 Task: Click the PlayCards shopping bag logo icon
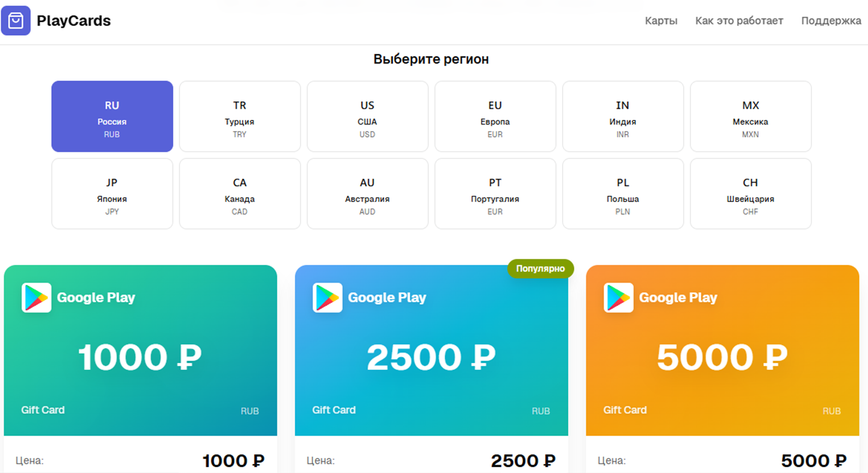(16, 20)
